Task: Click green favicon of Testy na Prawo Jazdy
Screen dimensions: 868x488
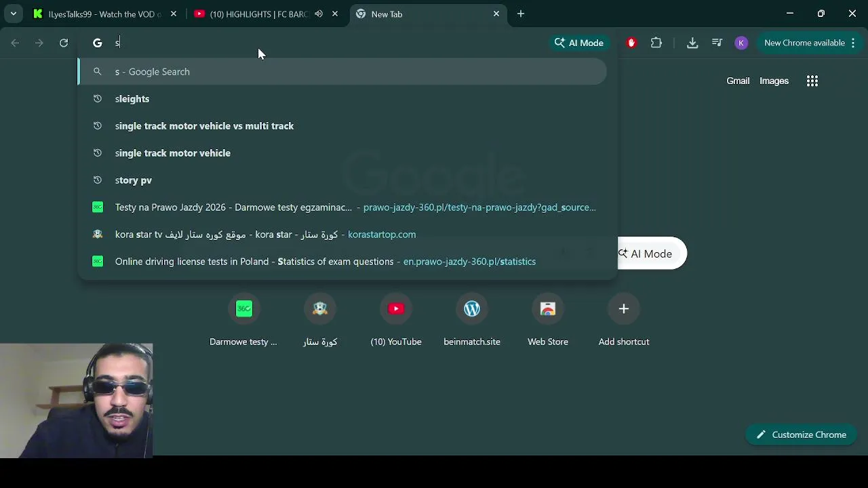Action: tap(98, 207)
